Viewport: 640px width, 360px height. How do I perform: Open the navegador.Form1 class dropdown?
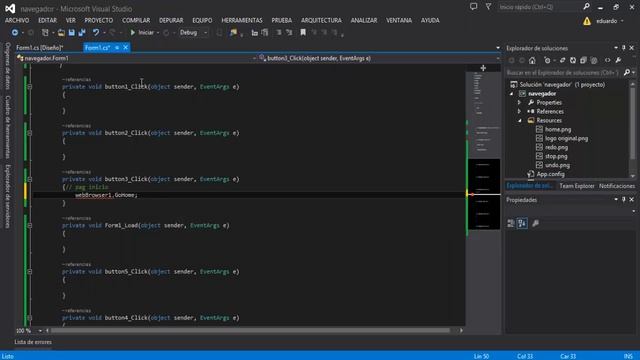pyautogui.click(x=137, y=58)
